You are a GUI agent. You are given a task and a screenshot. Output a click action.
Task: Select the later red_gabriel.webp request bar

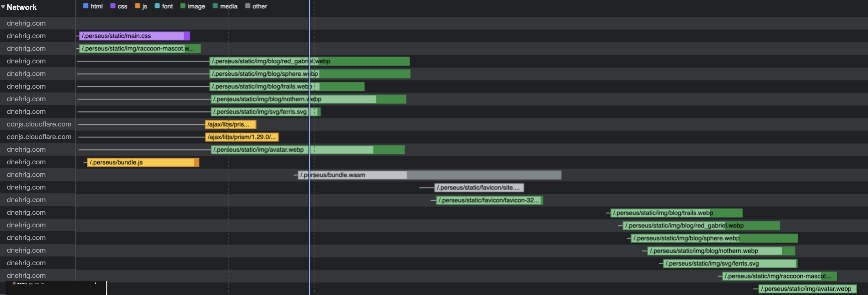point(701,226)
